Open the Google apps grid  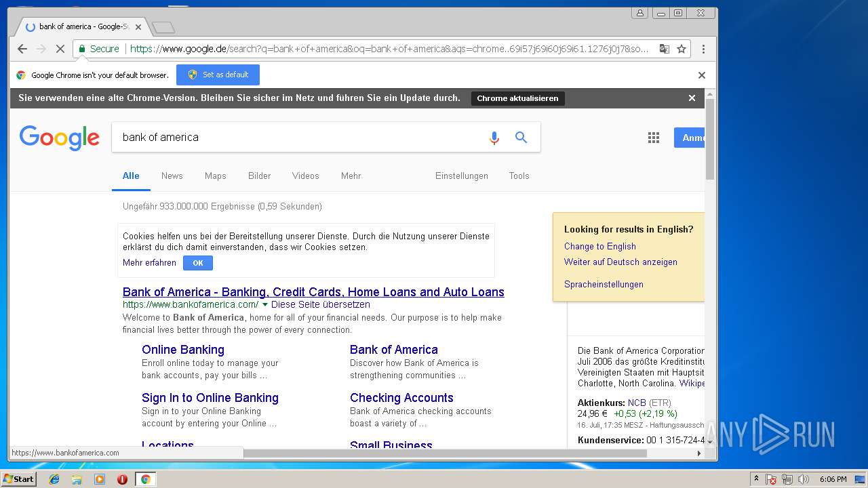click(654, 138)
